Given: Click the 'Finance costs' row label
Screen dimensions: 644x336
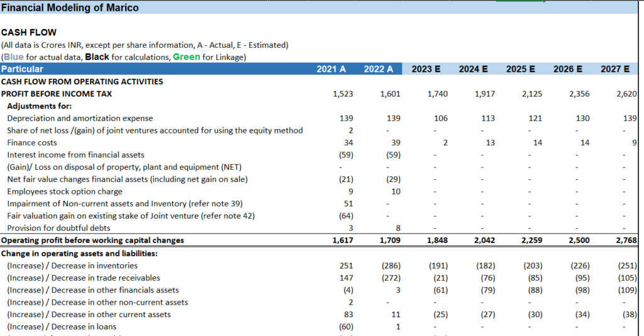Looking at the screenshot, I should tap(32, 143).
